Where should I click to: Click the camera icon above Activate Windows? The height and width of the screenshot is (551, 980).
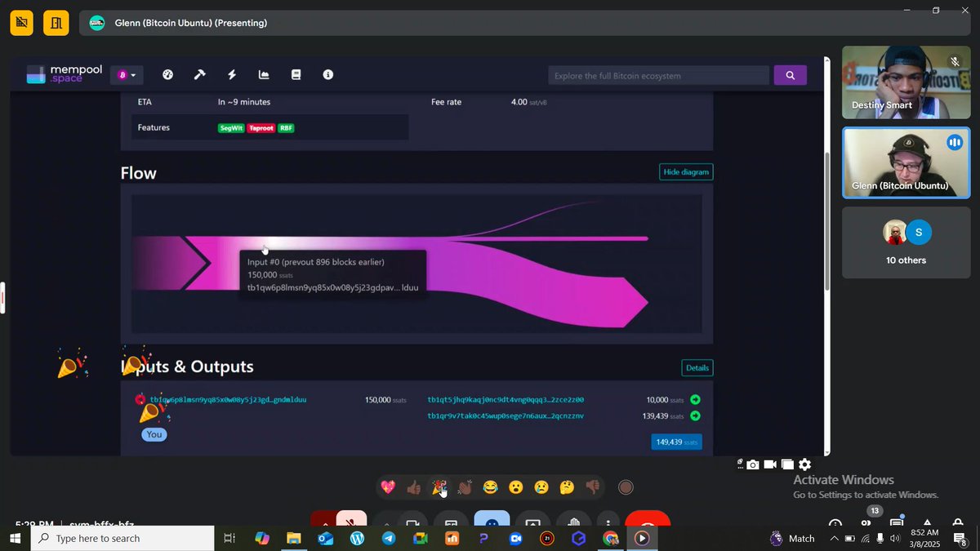click(x=753, y=464)
